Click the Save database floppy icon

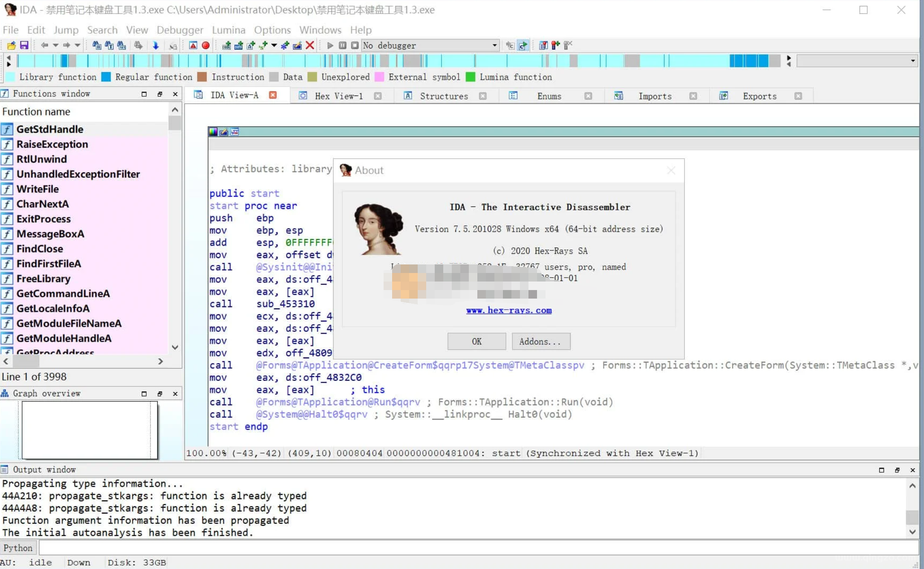click(24, 45)
